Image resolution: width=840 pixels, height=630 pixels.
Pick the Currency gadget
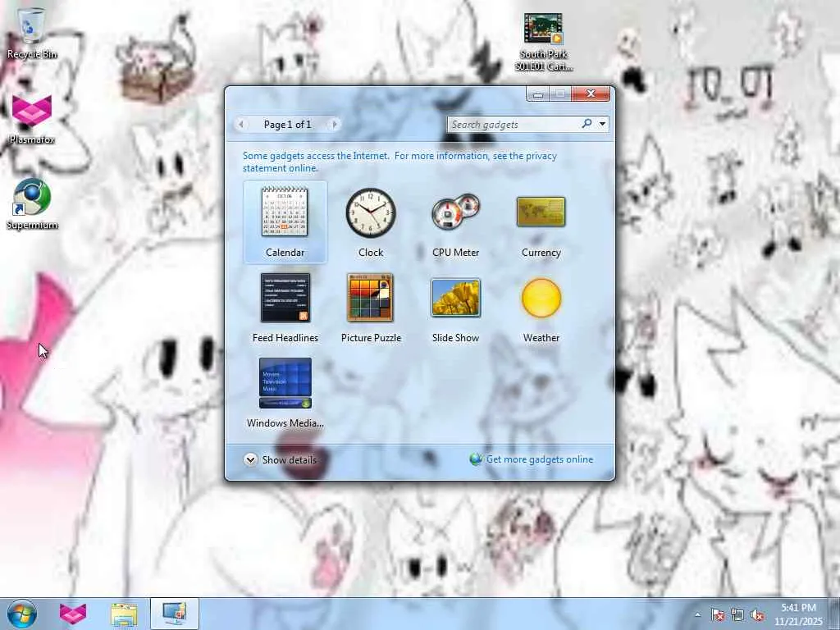(541, 221)
